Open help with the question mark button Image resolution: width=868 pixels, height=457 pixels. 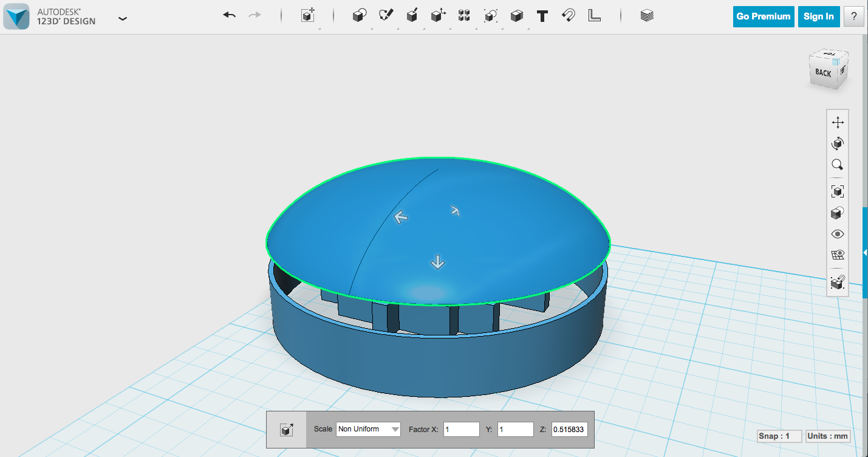pos(854,16)
